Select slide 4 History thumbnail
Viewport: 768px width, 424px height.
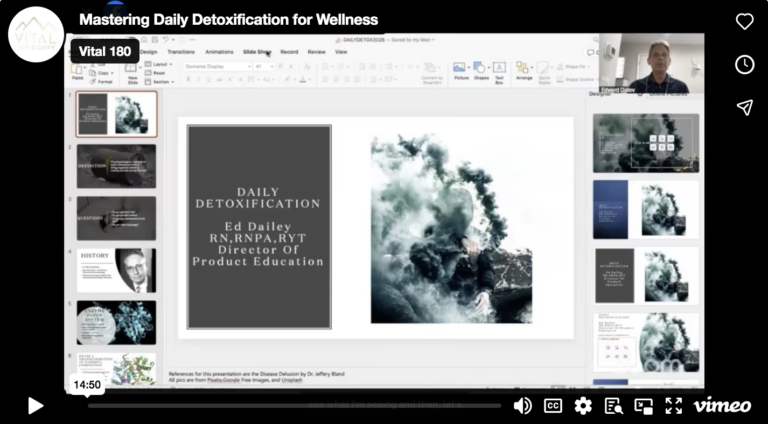click(x=117, y=270)
